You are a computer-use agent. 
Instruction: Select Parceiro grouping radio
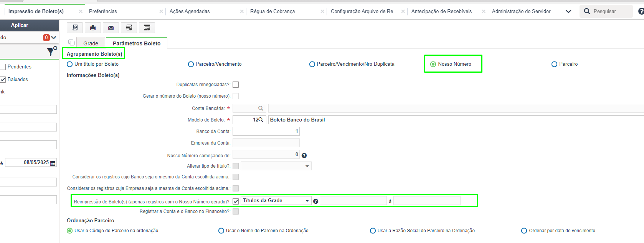[x=554, y=64]
